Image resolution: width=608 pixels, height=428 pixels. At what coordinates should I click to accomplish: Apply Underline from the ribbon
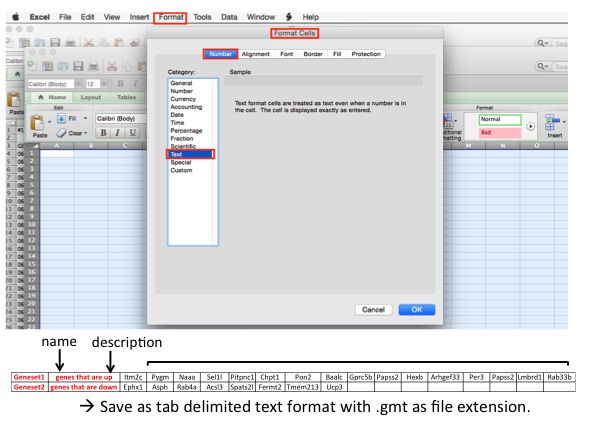point(132,133)
